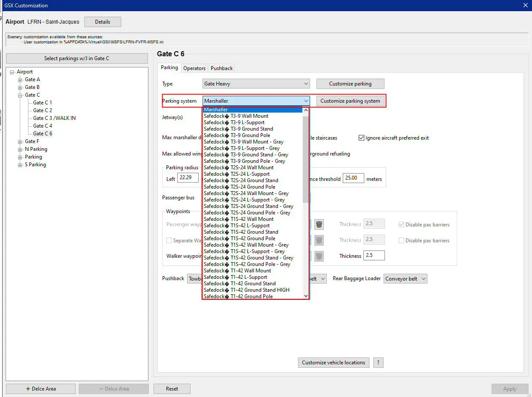Click the parking system list scroll-up arrow

[x=306, y=110]
